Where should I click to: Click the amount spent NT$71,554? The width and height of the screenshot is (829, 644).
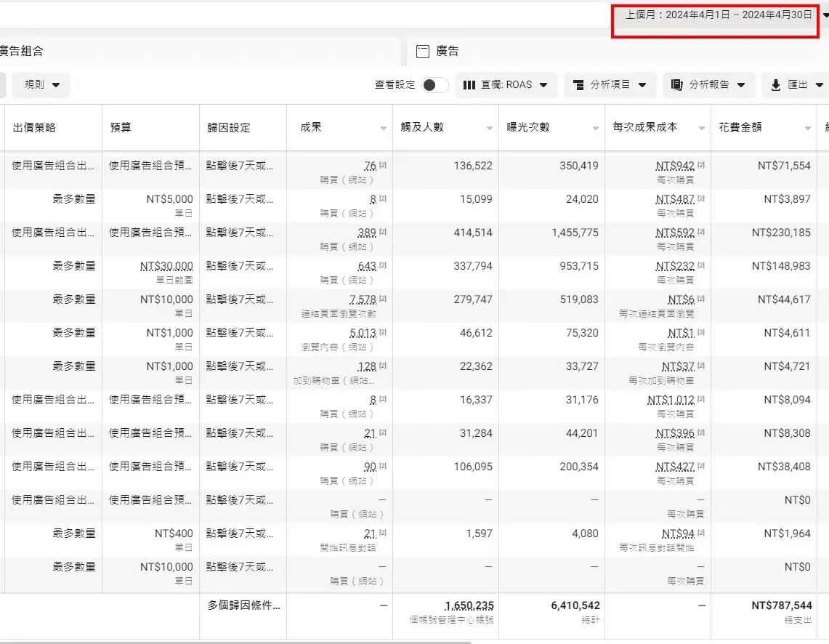click(x=784, y=166)
